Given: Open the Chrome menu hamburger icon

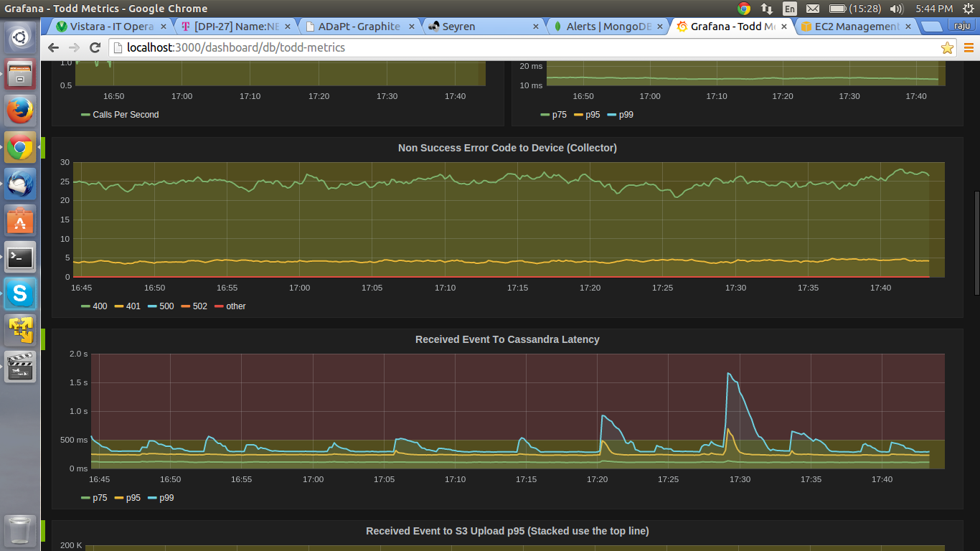Looking at the screenshot, I should 969,48.
